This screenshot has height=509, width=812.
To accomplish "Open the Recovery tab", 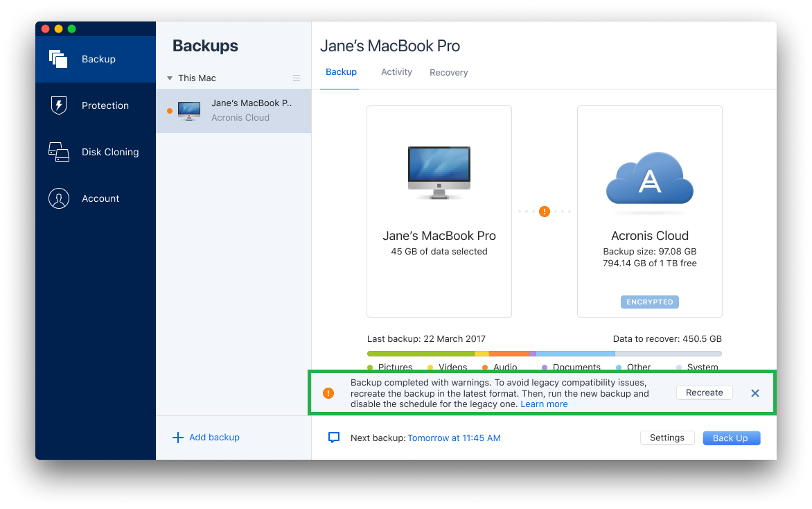I will pos(448,71).
